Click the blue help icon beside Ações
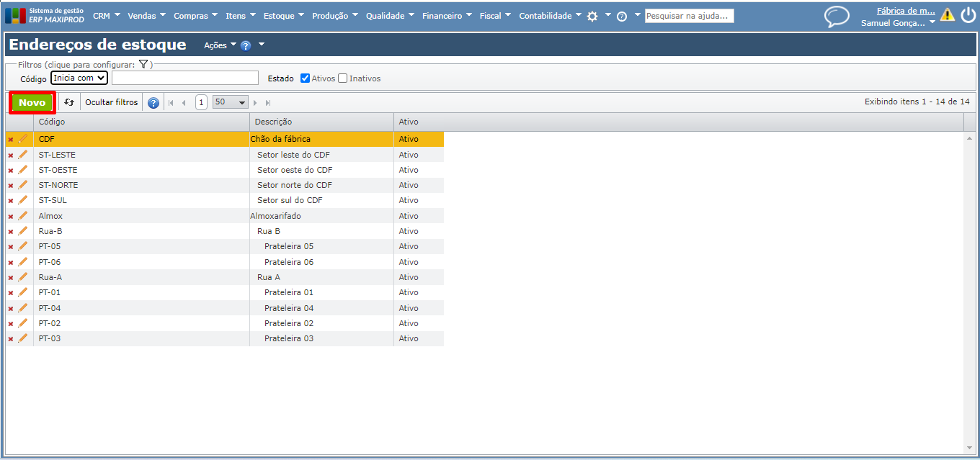This screenshot has height=460, width=980. [x=246, y=45]
